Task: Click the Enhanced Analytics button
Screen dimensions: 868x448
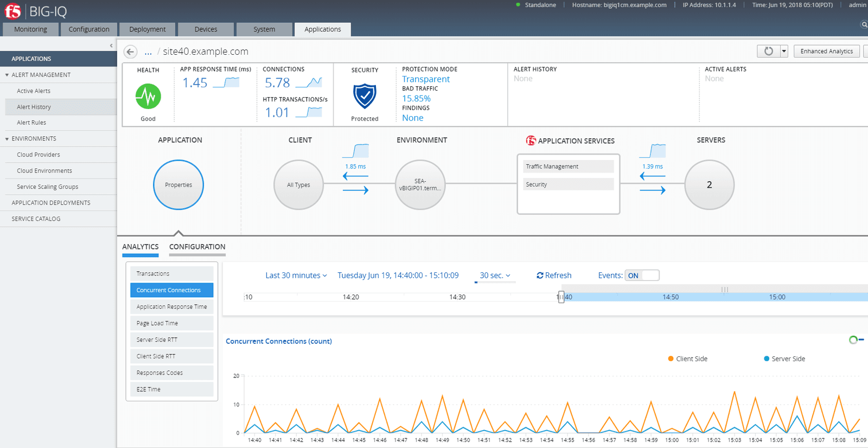Action: pos(826,51)
